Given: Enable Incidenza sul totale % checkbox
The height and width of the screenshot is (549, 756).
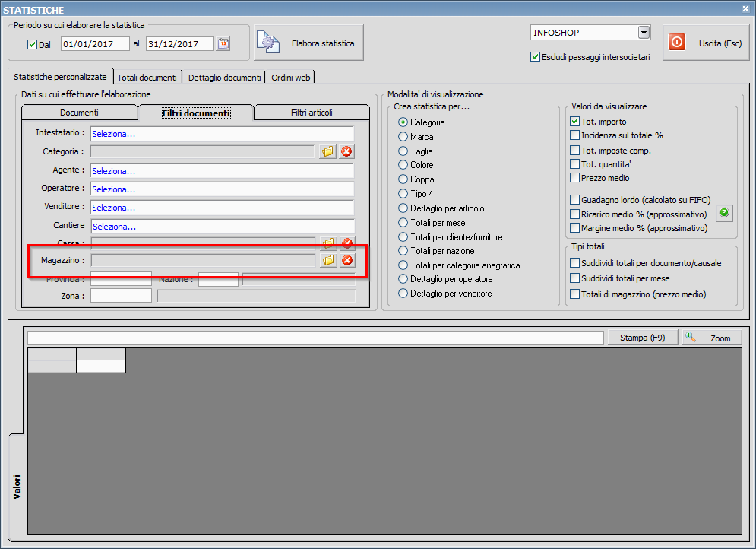Looking at the screenshot, I should coord(574,135).
